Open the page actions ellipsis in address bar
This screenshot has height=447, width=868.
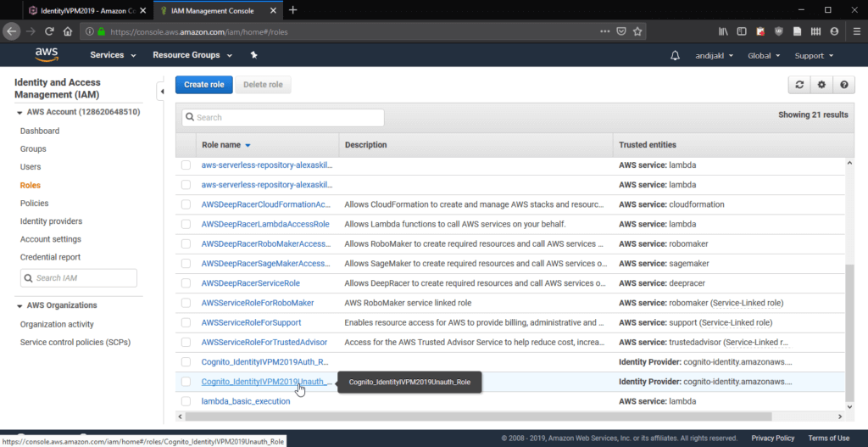[605, 31]
